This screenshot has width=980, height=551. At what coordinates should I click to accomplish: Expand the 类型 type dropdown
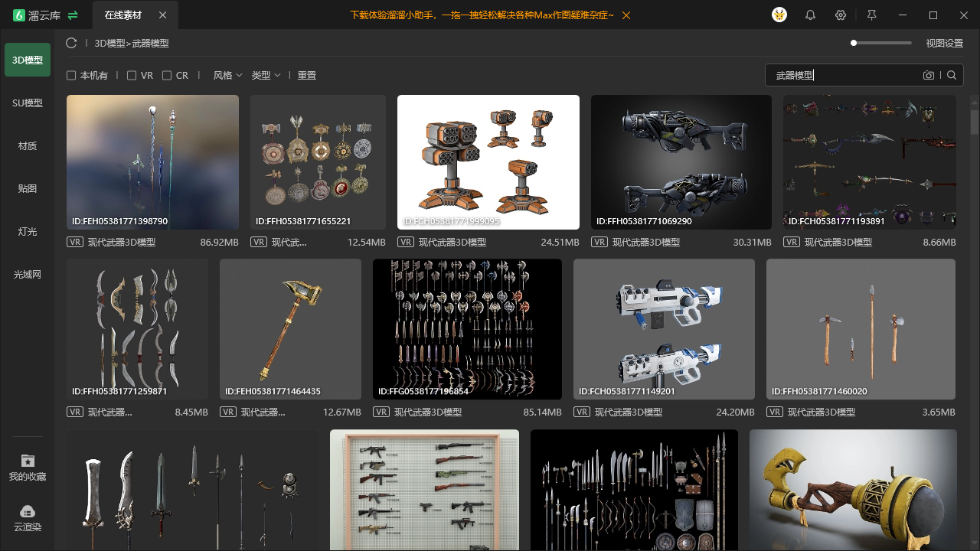coord(266,76)
